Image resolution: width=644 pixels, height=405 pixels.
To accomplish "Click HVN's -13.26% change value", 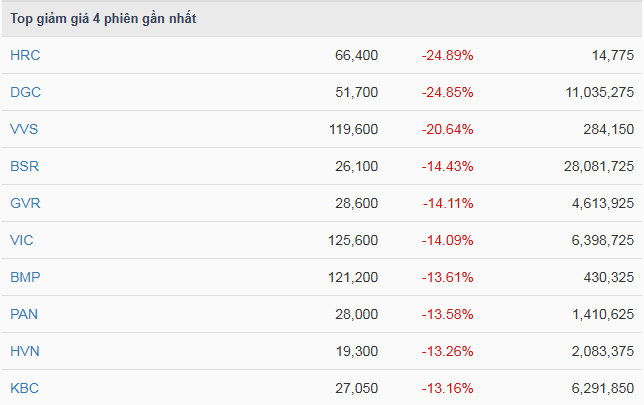I will pyautogui.click(x=447, y=351).
